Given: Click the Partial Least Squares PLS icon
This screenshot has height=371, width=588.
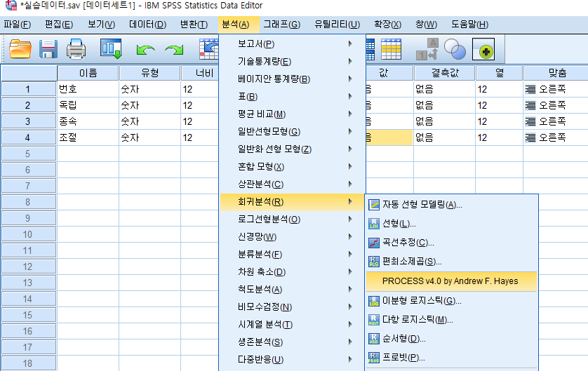Looking at the screenshot, I should [x=374, y=262].
